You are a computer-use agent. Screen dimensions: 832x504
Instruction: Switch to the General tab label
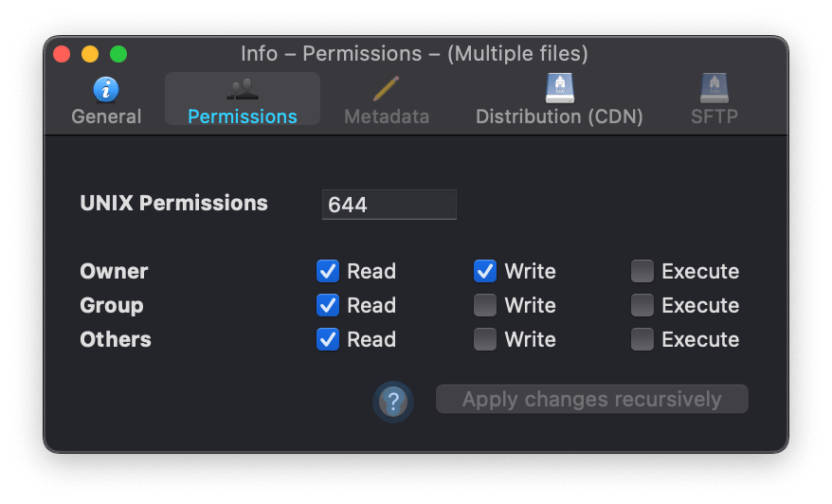(106, 117)
